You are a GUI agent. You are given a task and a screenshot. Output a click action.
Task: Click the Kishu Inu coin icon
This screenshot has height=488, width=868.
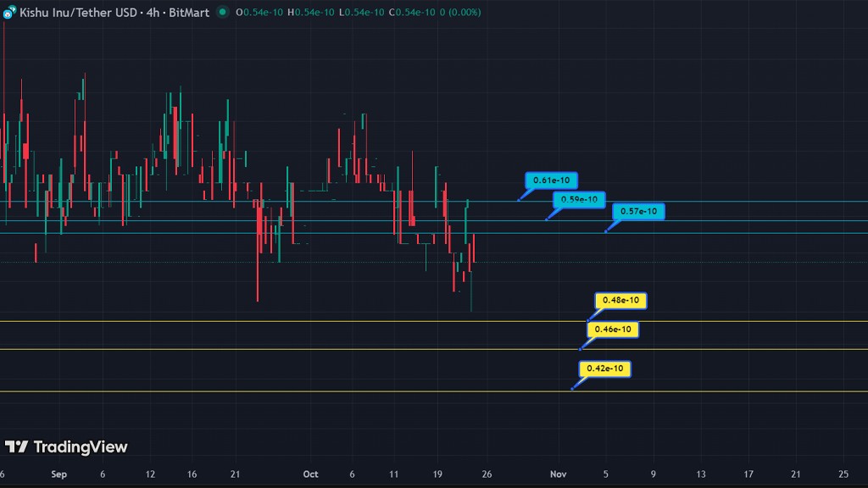(9, 13)
